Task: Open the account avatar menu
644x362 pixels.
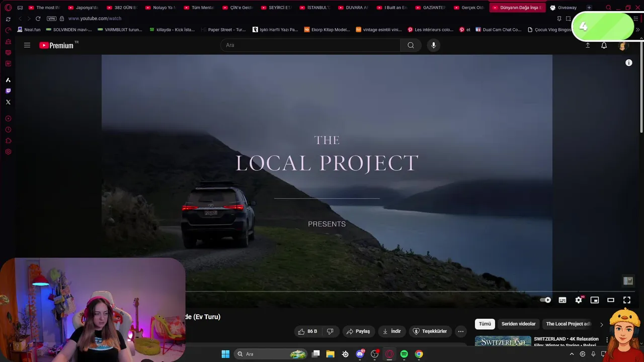Action: 622,46
